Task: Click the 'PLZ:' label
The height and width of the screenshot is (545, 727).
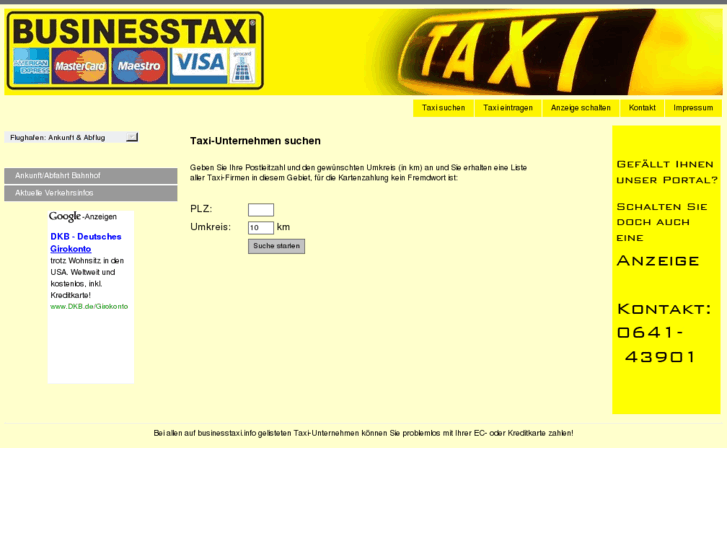Action: (201, 209)
